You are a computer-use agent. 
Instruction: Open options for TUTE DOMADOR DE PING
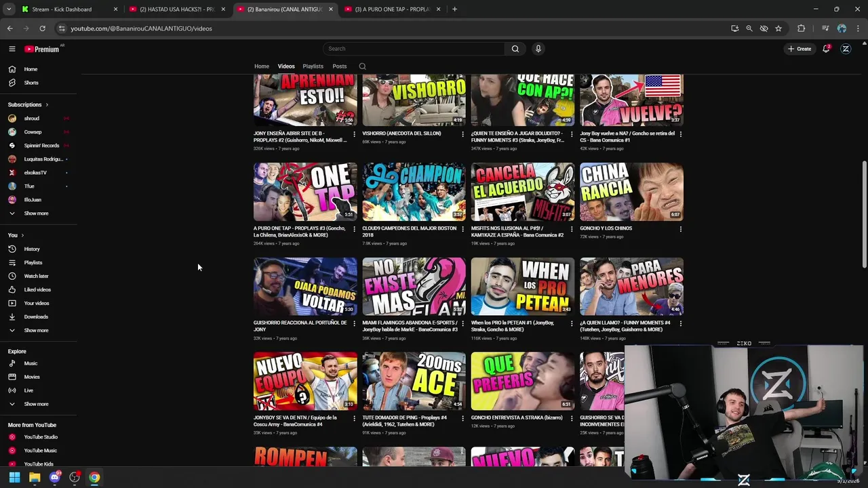coord(463,418)
